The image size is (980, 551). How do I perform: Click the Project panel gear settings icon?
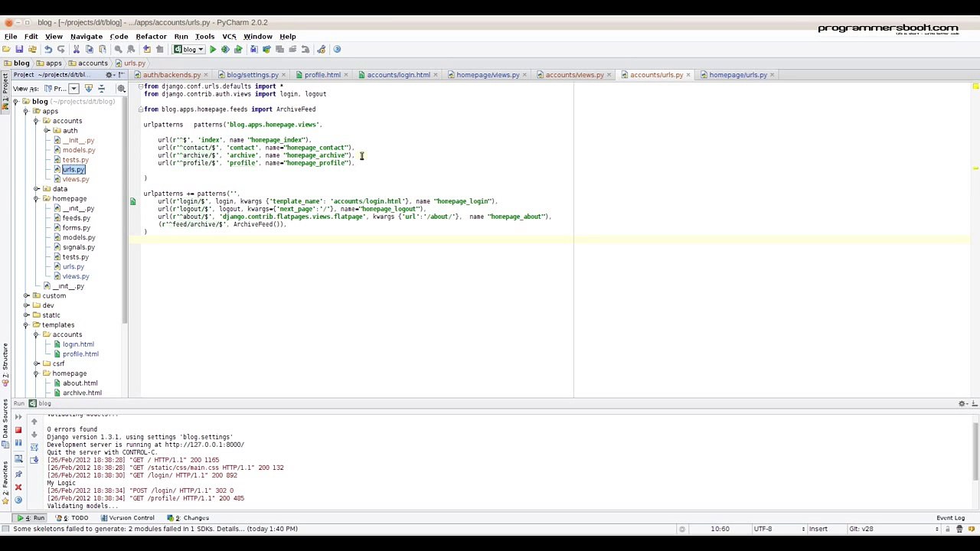coord(109,75)
